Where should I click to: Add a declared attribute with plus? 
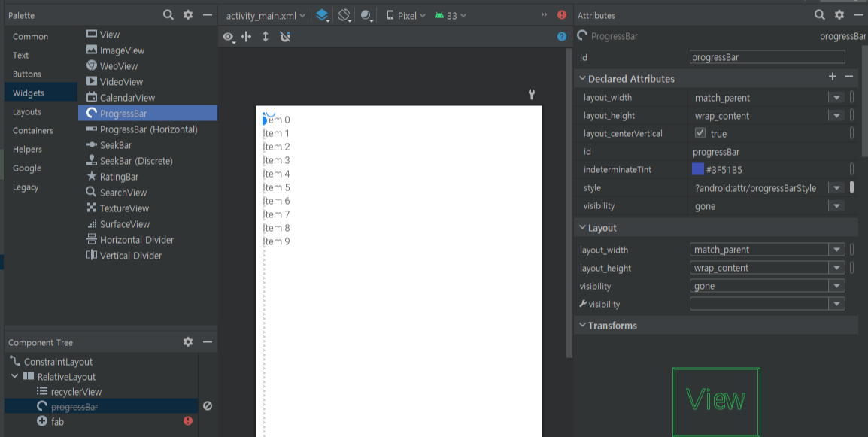(x=833, y=77)
